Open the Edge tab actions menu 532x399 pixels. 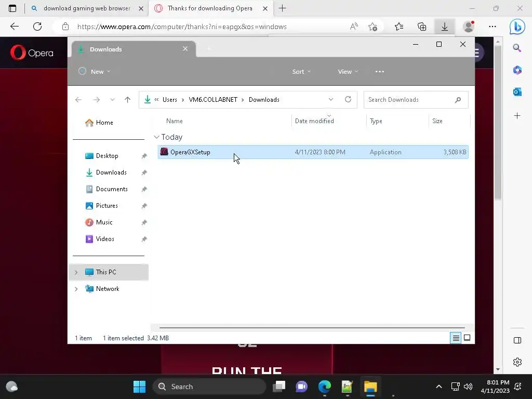12,8
